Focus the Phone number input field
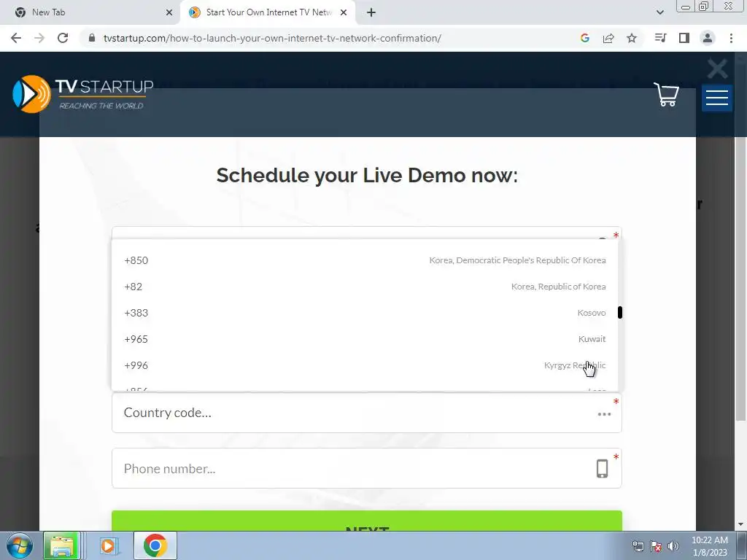The width and height of the screenshot is (747, 560). pyautogui.click(x=367, y=469)
